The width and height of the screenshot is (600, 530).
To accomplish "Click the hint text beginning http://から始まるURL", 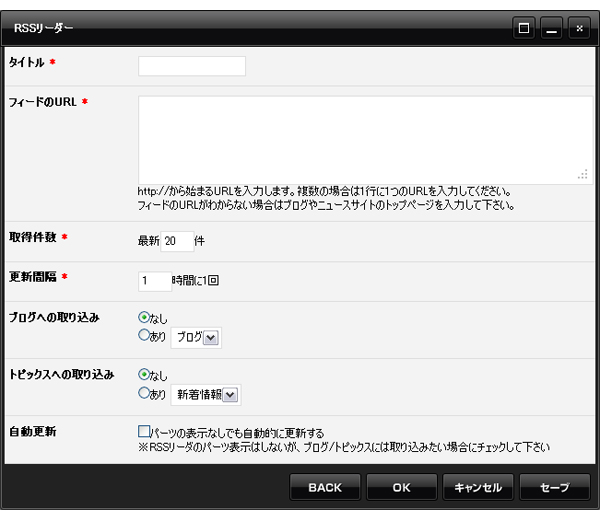I will coord(324,191).
